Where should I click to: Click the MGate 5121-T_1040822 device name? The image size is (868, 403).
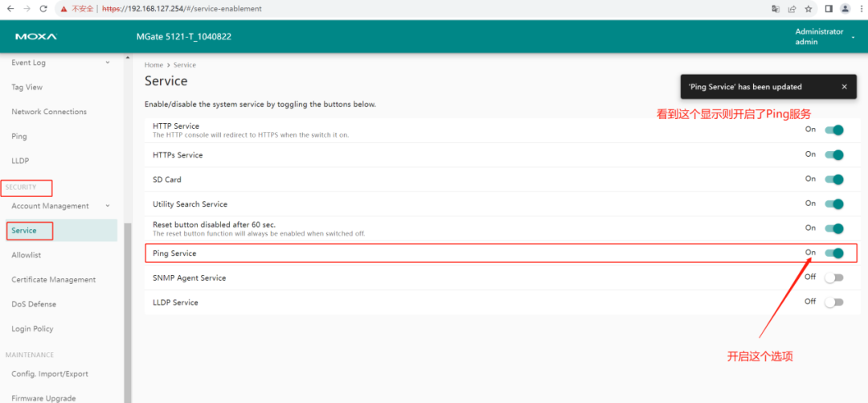tap(184, 37)
